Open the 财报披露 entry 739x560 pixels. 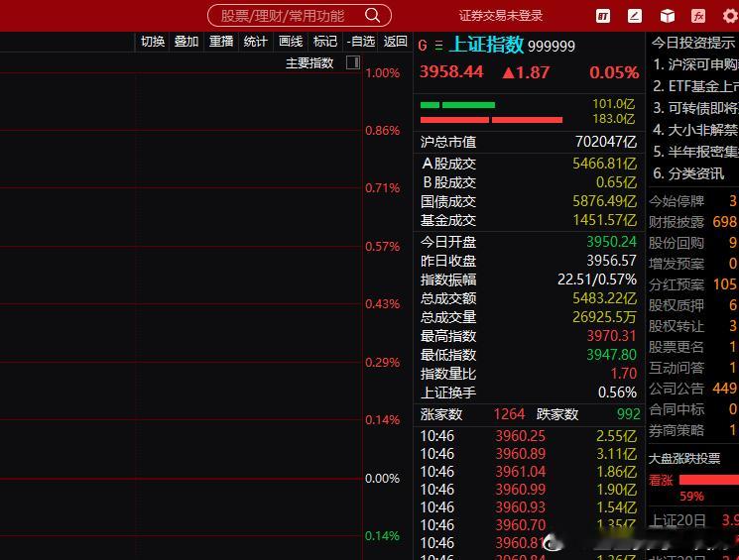(692, 222)
